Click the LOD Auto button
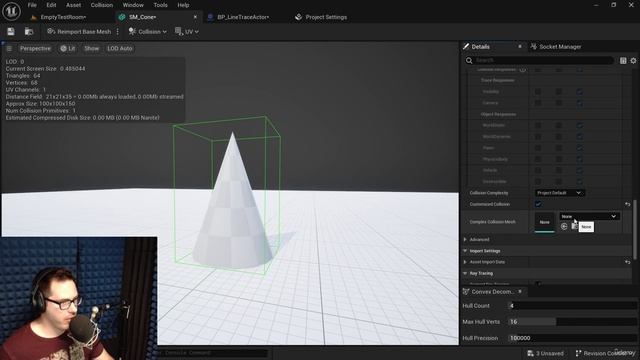Viewport: 640px width, 360px height. pos(120,48)
